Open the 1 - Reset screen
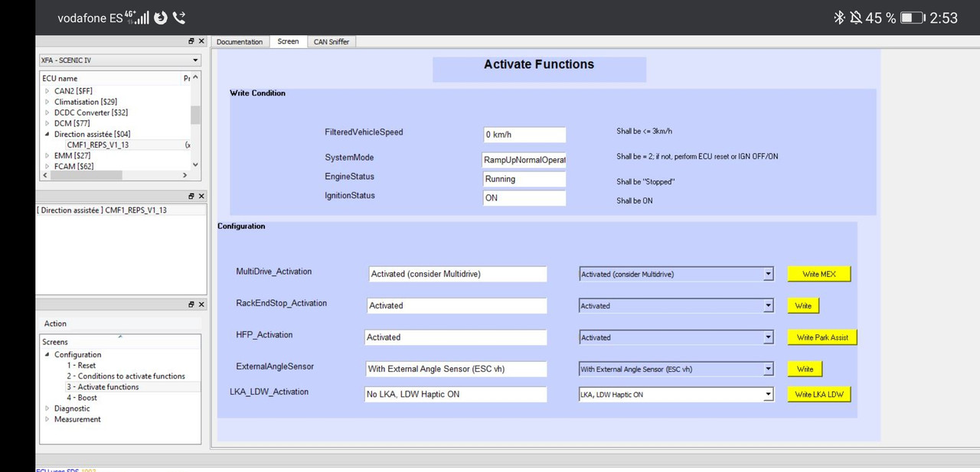The width and height of the screenshot is (980, 472). 81,366
